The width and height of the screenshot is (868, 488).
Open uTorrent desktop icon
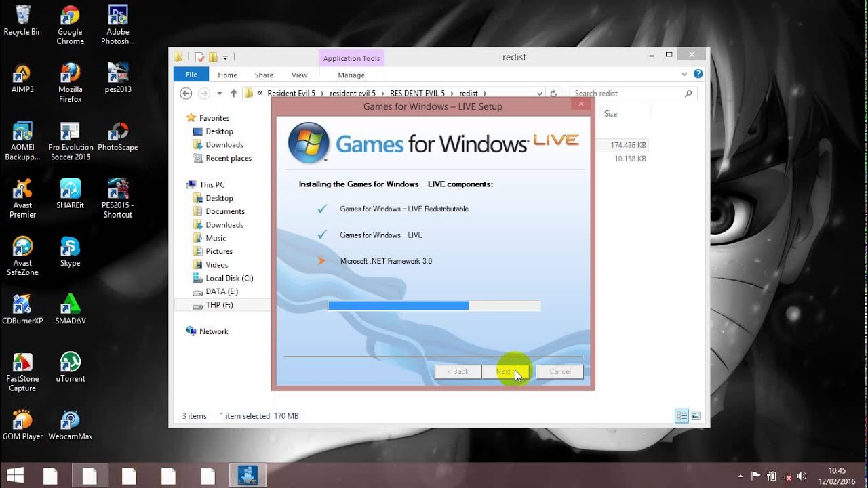click(x=70, y=367)
